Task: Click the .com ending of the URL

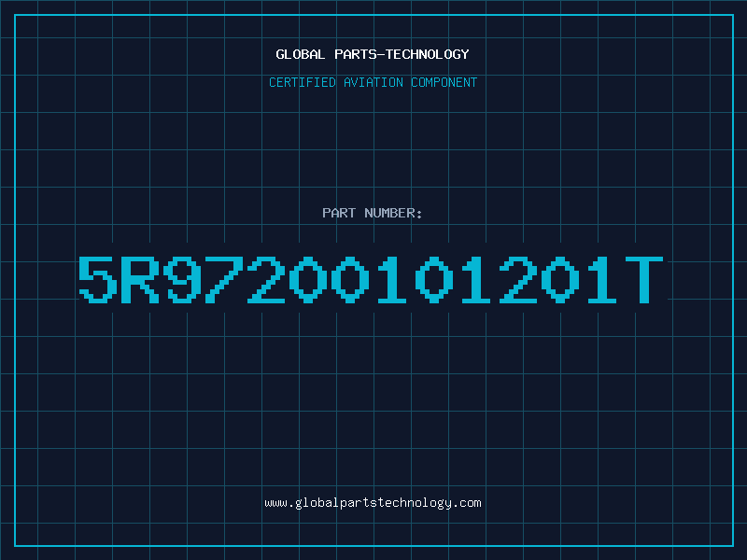Action: 466,503
